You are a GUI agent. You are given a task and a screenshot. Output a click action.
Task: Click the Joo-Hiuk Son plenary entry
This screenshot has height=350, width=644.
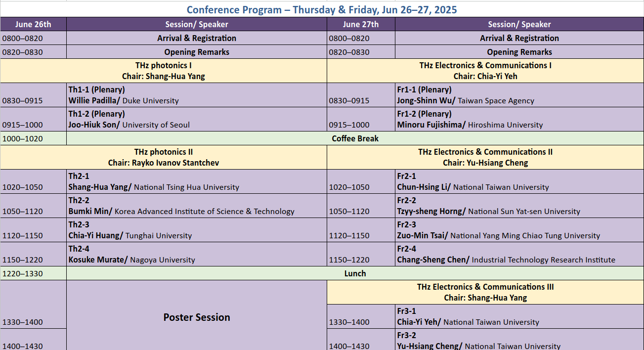click(196, 119)
